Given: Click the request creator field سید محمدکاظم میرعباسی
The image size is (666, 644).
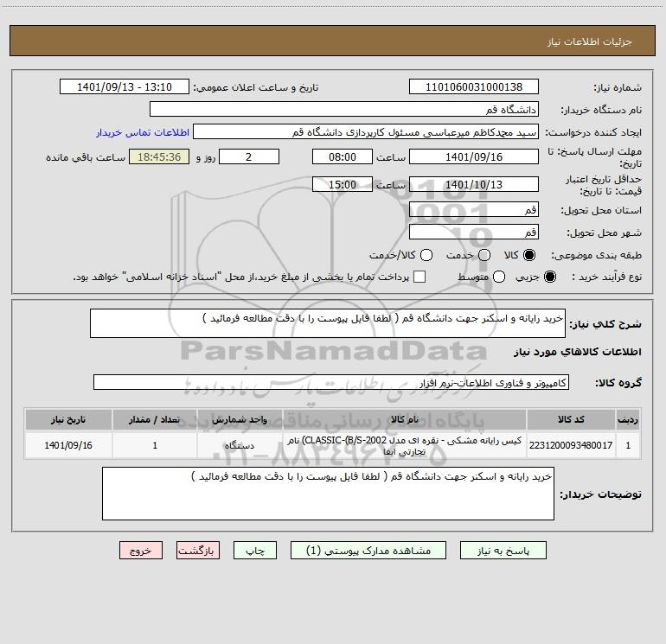Looking at the screenshot, I should (x=366, y=132).
